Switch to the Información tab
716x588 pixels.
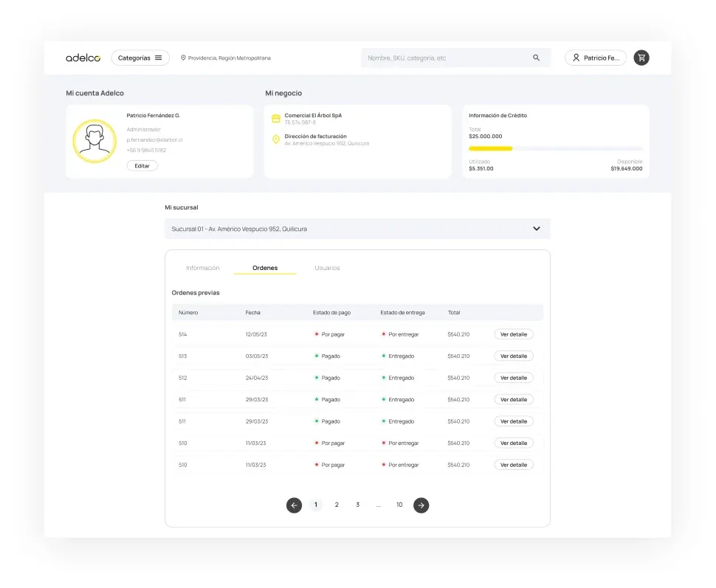[203, 268]
